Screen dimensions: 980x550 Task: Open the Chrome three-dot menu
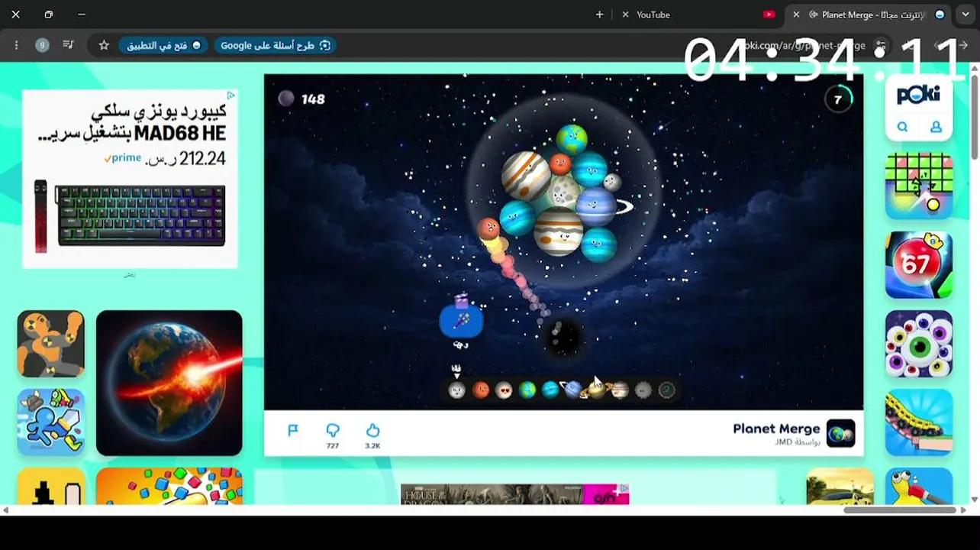click(16, 45)
